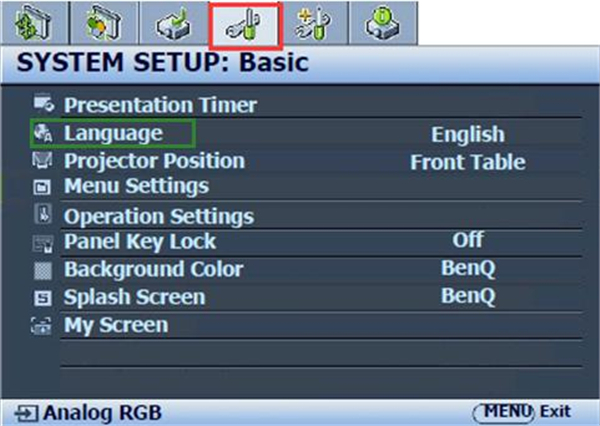The height and width of the screenshot is (426, 600).
Task: Change the English language value
Action: point(468,134)
